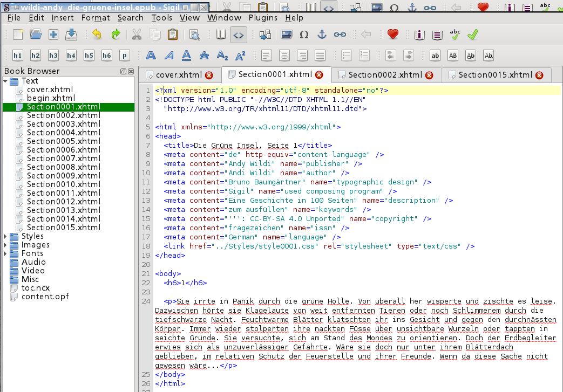Click the red heart Donate icon
The height and width of the screenshot is (392, 563).
point(393,35)
